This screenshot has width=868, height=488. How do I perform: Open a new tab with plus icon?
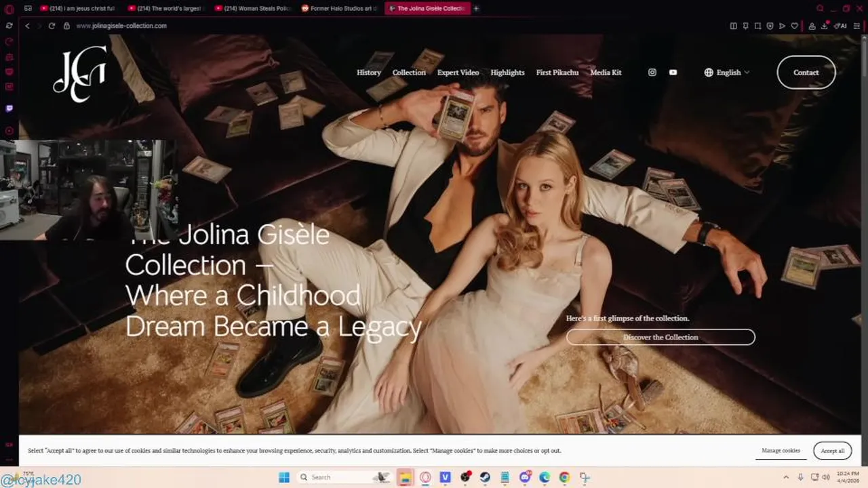coord(476,9)
